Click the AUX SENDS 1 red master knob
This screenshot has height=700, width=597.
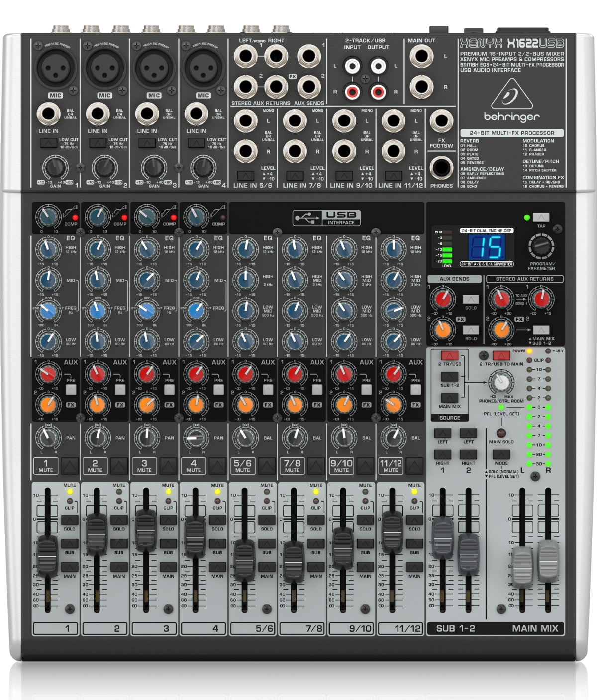tap(442, 299)
